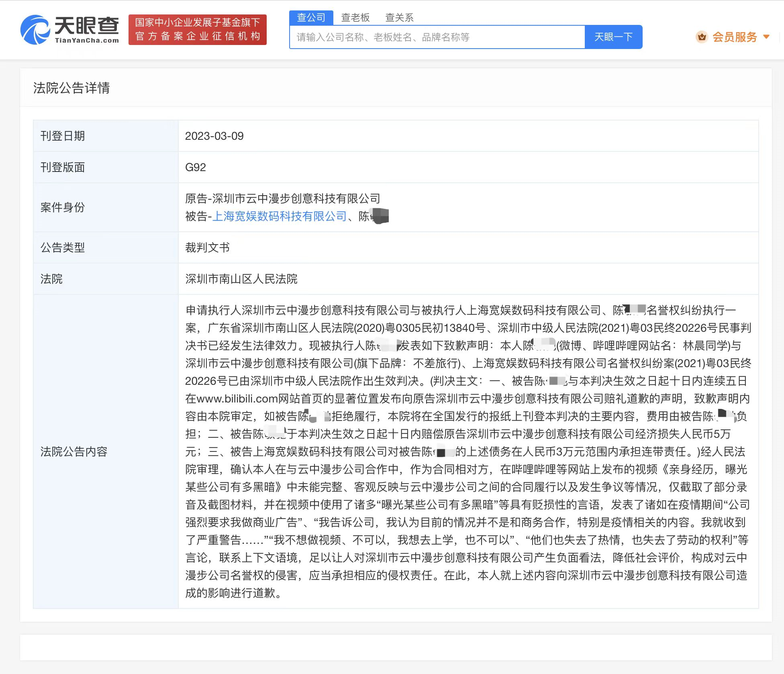Click the TianYanCha blue eye logo icon

(35, 30)
